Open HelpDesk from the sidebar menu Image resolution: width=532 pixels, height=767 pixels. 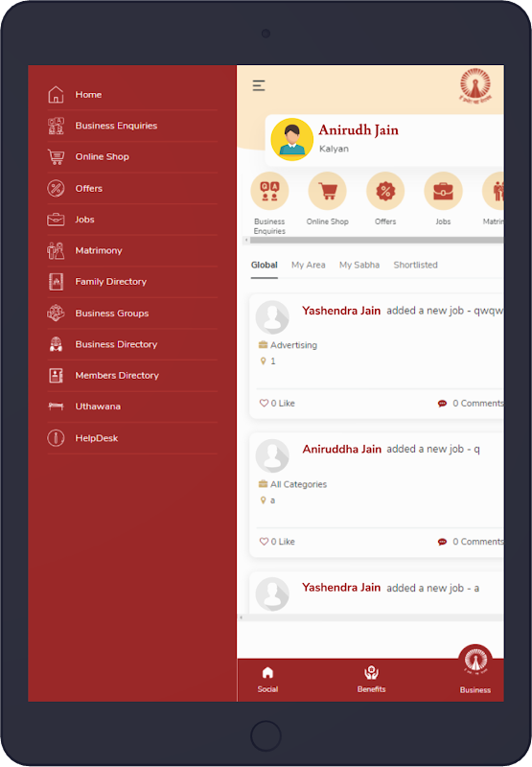[132, 438]
